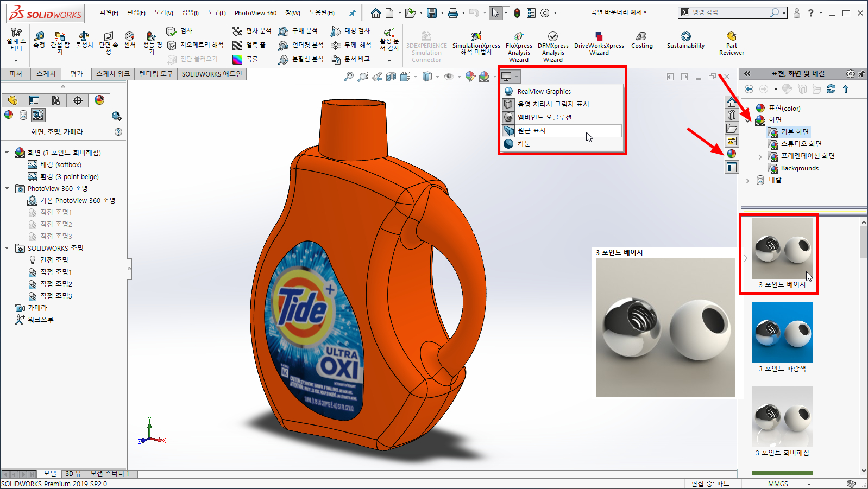The image size is (868, 489).
Task: Open 물성치 mass properties tool
Action: click(x=84, y=40)
